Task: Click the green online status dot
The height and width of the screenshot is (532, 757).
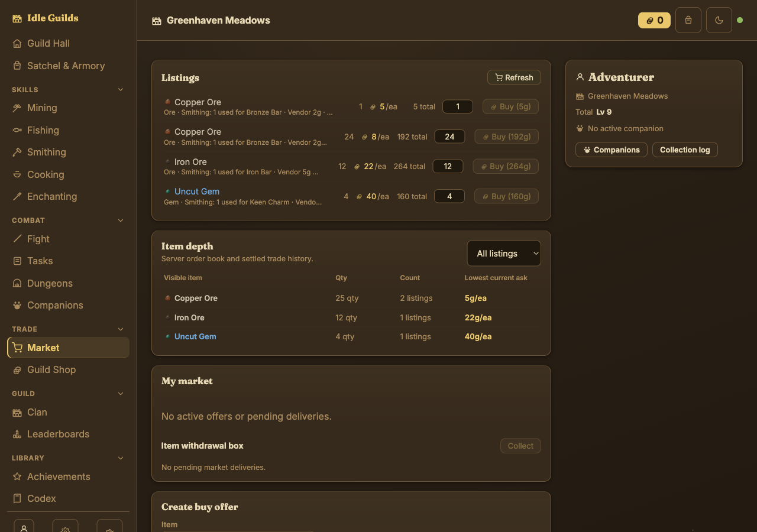Action: (x=740, y=20)
